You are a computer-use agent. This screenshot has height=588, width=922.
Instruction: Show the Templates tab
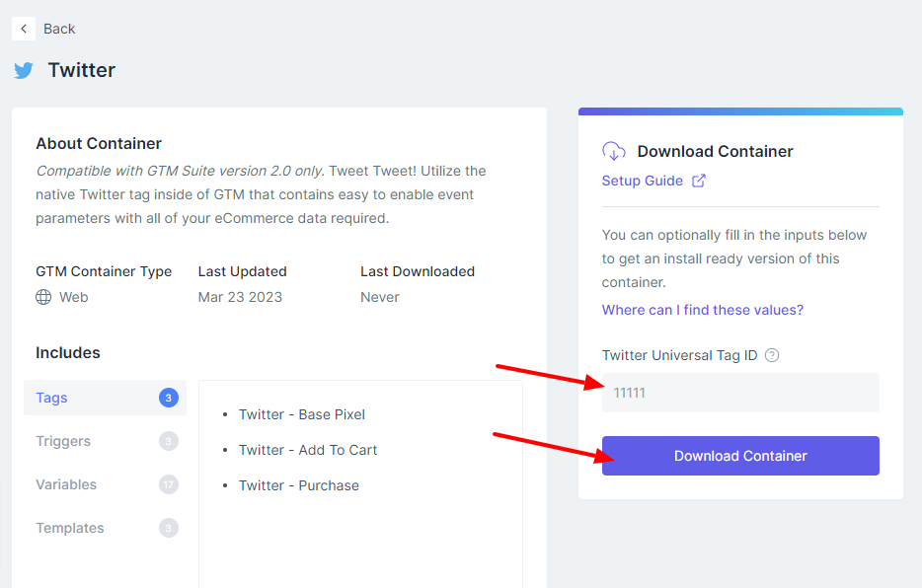106,528
